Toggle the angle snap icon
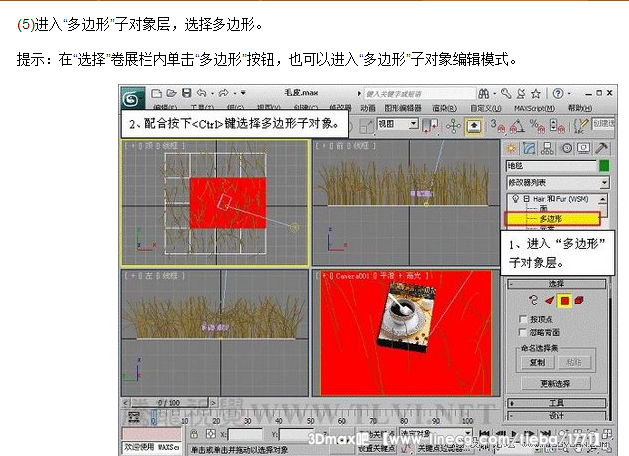629x456 pixels. click(x=517, y=126)
